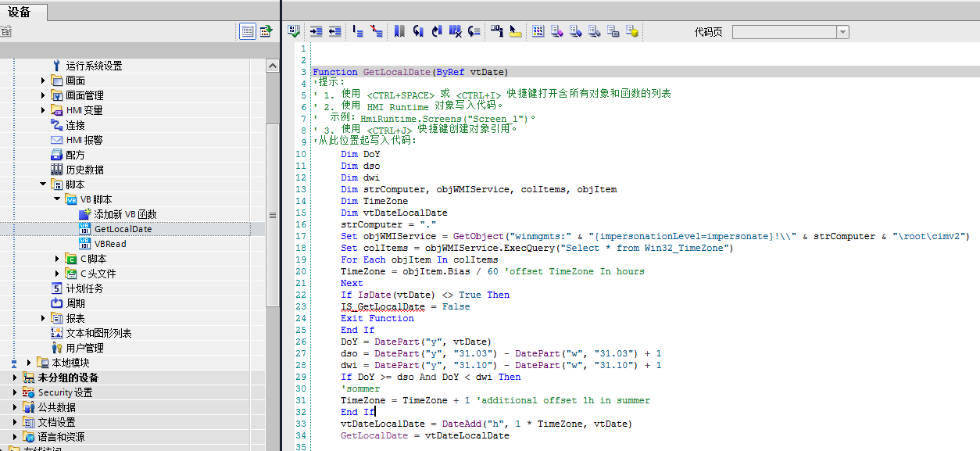Screen dimensions: 980x451
Task: Expand 语言和资源 node
Action: (15, 437)
